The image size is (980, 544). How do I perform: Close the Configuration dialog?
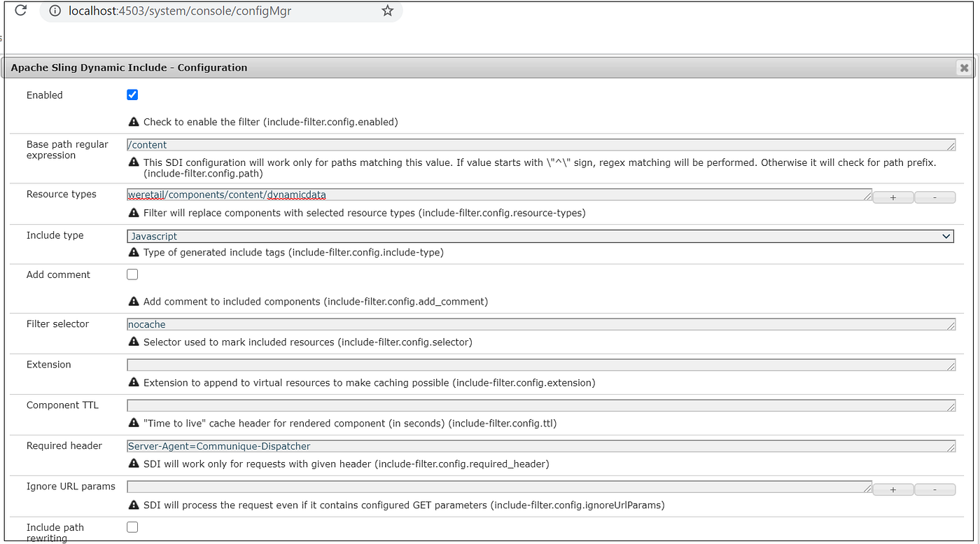(964, 68)
